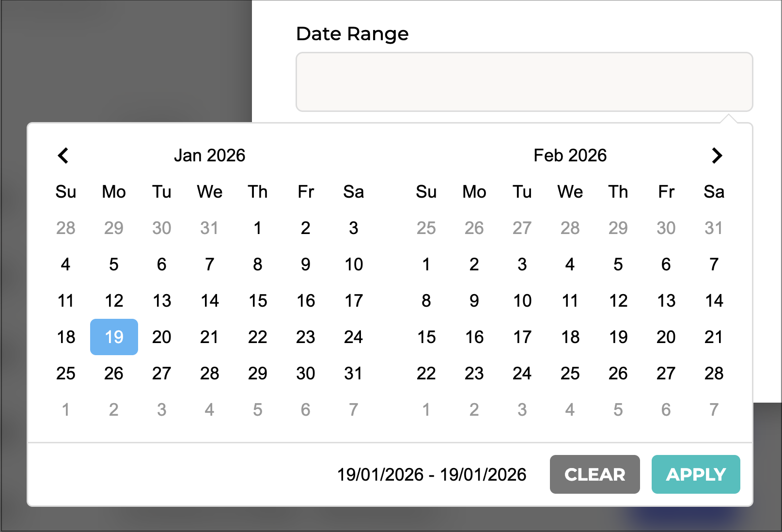Click the Jan 2026 month header
This screenshot has height=532, width=782.
pos(209,156)
